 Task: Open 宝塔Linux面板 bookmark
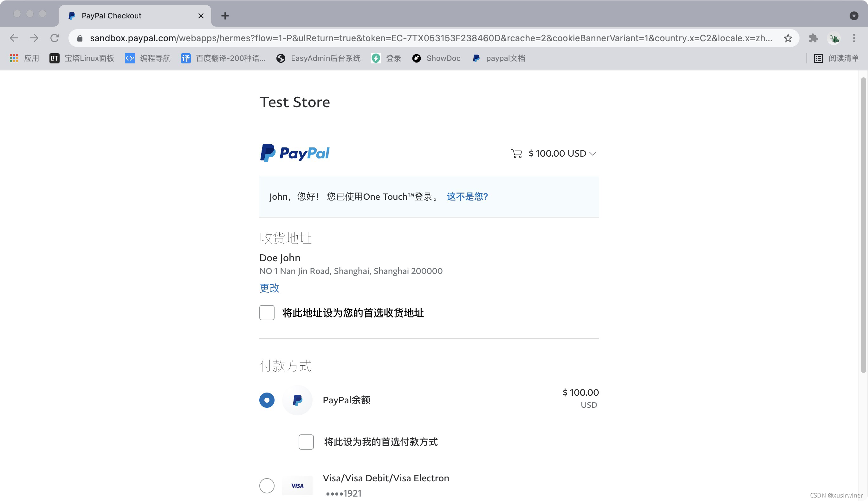point(82,58)
